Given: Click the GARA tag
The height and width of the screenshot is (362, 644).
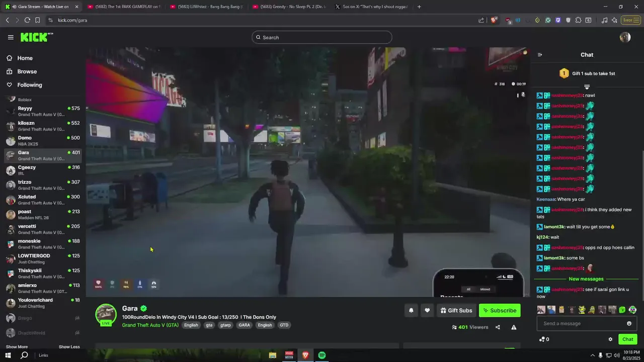Looking at the screenshot, I should point(244,325).
